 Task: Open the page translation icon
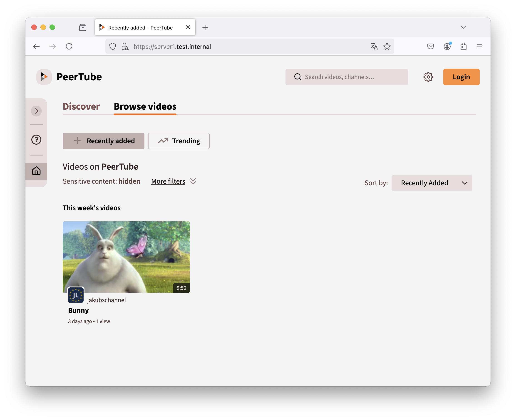[374, 47]
